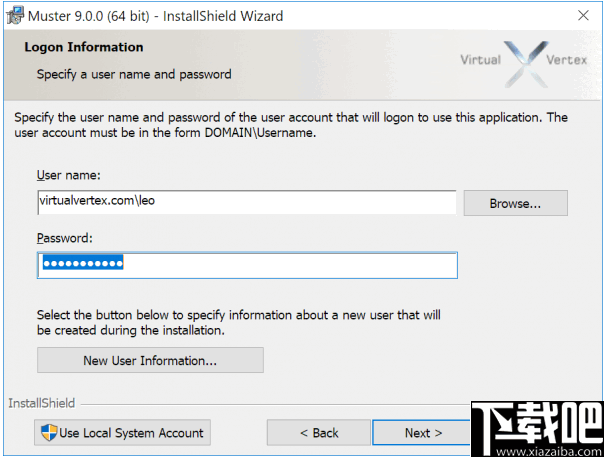
Task: Focus the Password input field
Action: [247, 265]
